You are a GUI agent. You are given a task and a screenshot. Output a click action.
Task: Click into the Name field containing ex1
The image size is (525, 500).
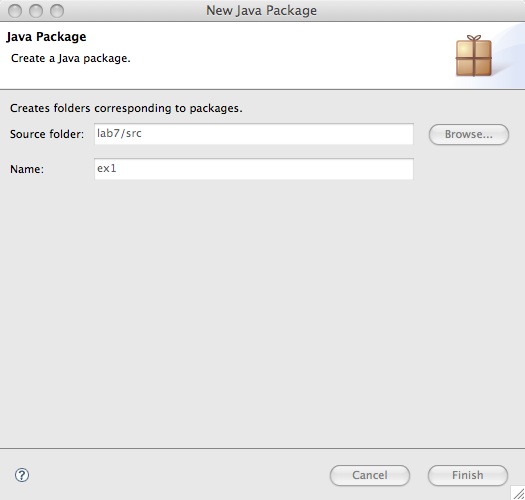254,169
